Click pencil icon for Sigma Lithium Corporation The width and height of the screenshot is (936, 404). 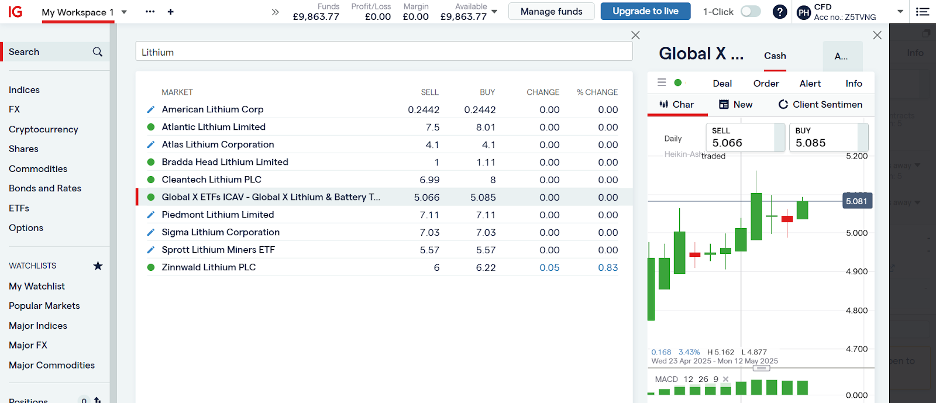[x=150, y=232]
